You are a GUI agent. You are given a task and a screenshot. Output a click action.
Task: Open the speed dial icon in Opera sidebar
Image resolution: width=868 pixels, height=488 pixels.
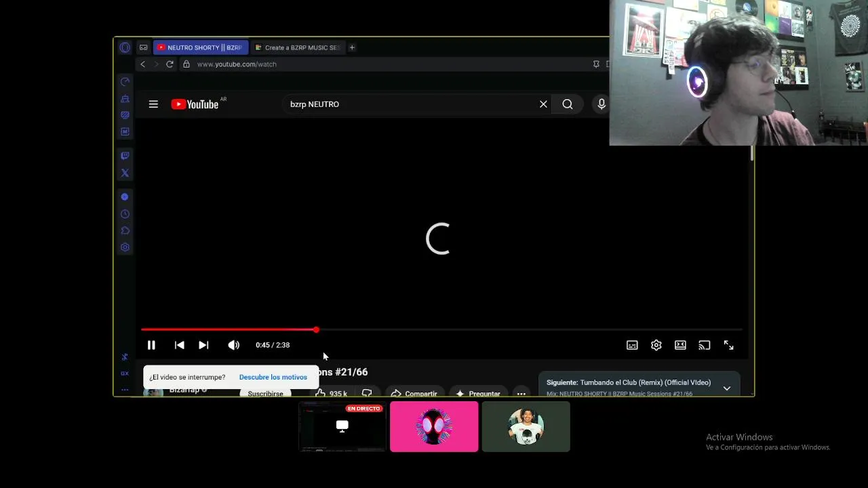tap(125, 82)
